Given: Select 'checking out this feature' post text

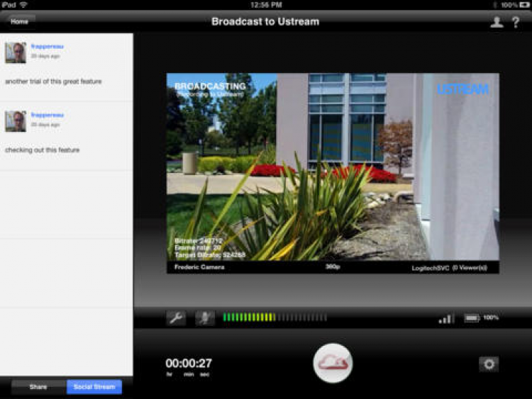Looking at the screenshot, I should point(43,150).
